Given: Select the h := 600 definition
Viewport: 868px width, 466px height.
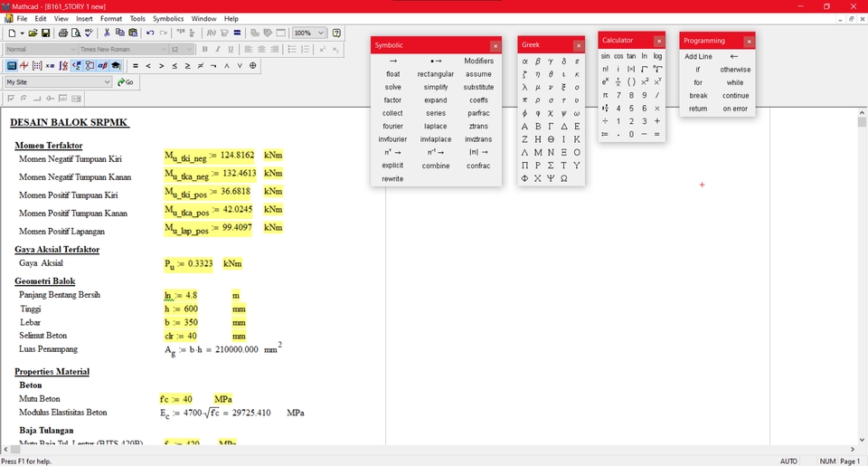Looking at the screenshot, I should 181,309.
